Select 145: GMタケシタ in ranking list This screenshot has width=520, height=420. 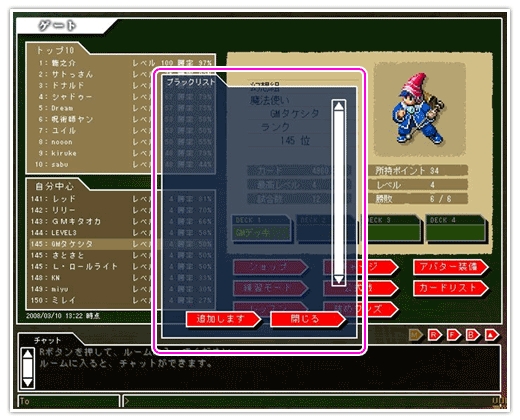[90, 244]
